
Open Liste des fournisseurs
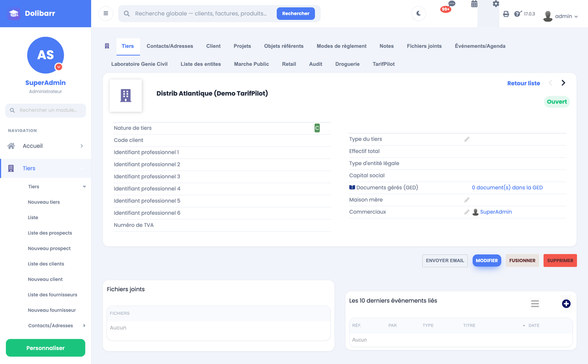click(x=52, y=295)
